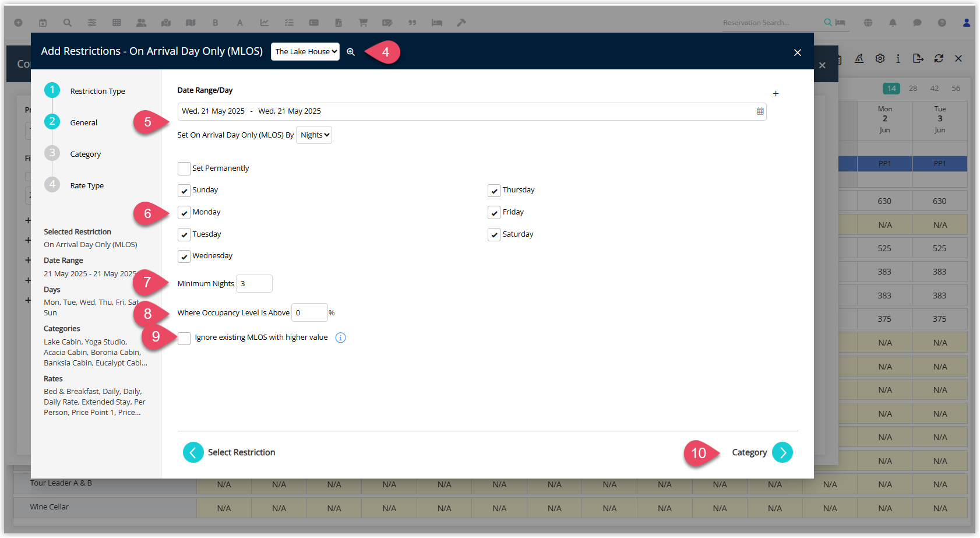This screenshot has width=980, height=538.
Task: Select the 14 days view button
Action: tap(891, 89)
